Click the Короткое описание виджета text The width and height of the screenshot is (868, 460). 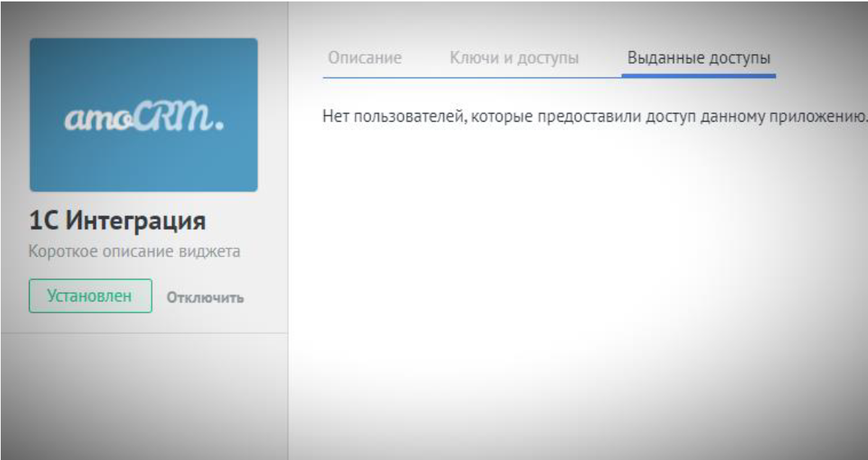(135, 251)
